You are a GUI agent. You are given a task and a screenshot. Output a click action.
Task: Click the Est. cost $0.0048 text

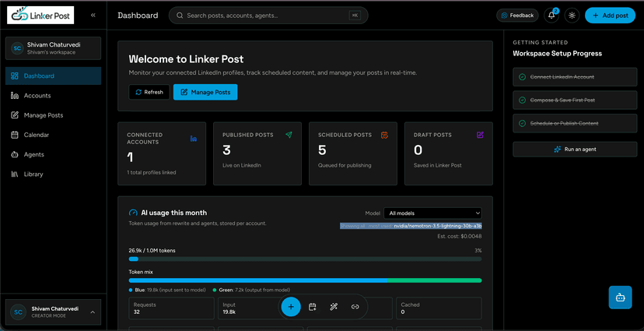click(x=460, y=237)
